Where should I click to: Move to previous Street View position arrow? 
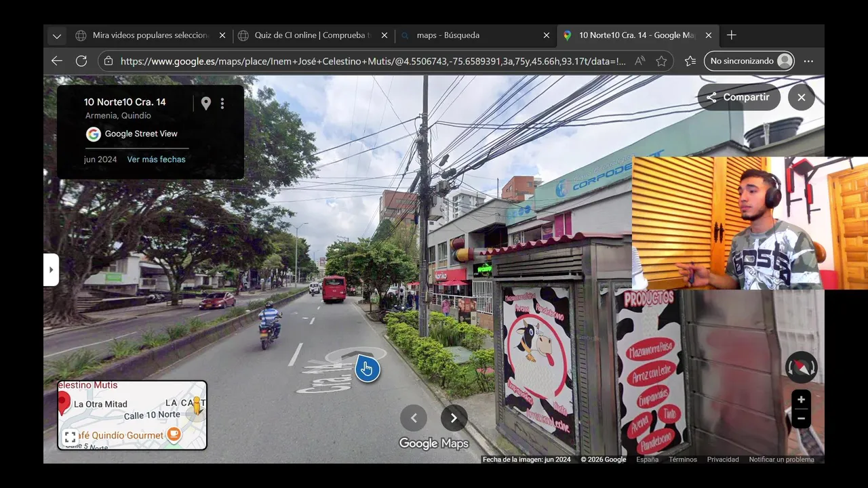(x=414, y=418)
